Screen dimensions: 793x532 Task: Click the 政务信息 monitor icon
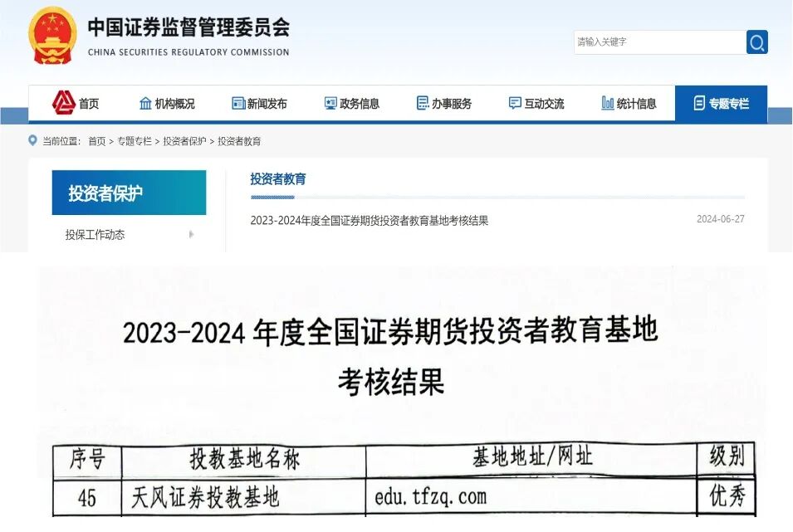[330, 102]
